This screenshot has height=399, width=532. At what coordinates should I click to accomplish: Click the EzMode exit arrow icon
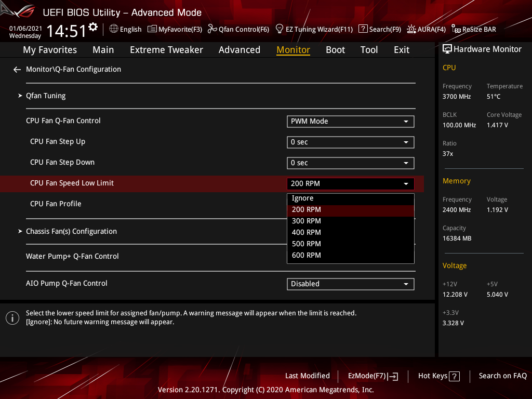click(x=393, y=376)
